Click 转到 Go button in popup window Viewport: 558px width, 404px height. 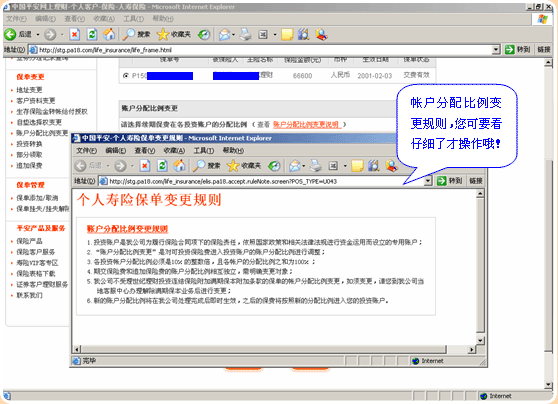pyautogui.click(x=450, y=181)
